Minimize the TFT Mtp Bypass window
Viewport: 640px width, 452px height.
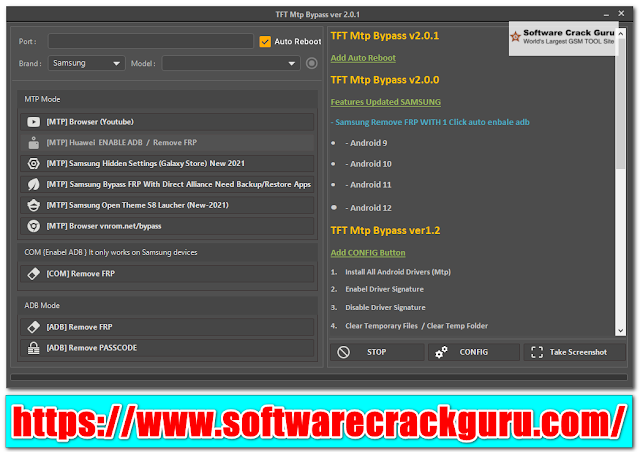606,14
